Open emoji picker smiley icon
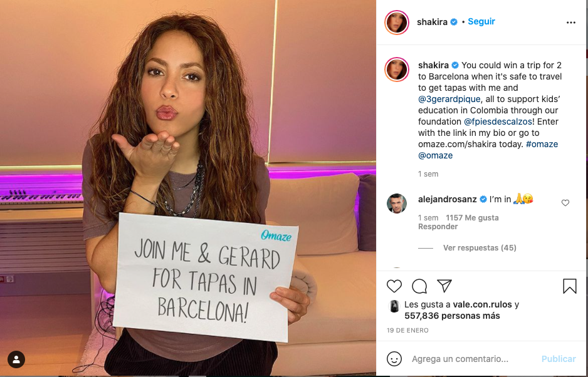The width and height of the screenshot is (588, 377). click(394, 359)
